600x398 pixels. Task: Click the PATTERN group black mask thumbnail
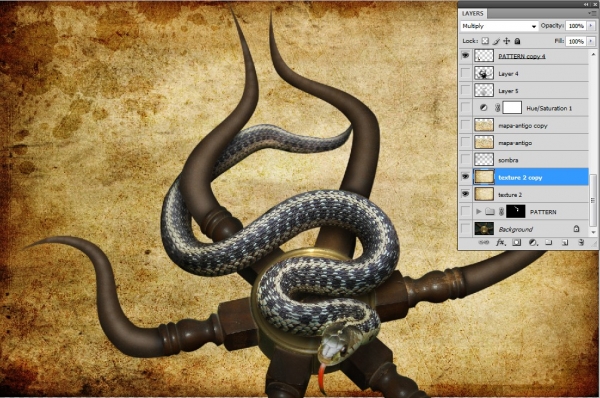click(x=515, y=212)
